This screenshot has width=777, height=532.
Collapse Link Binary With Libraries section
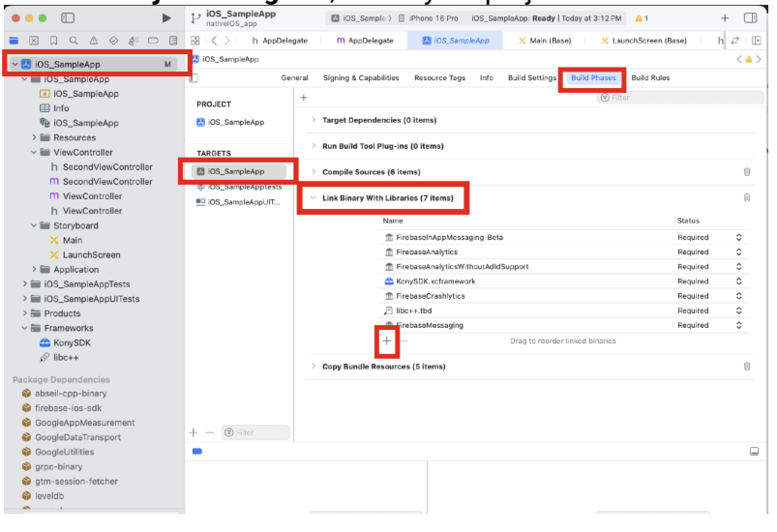click(x=313, y=198)
